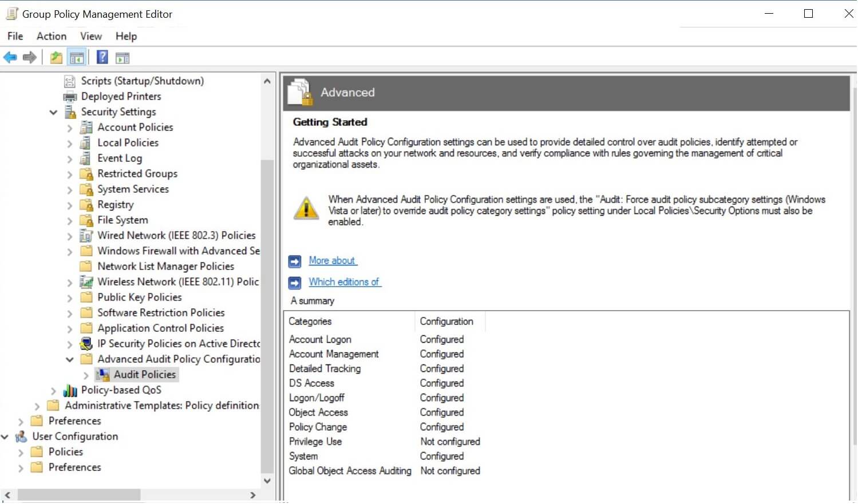
Task: Click the More about link
Action: pyautogui.click(x=332, y=260)
